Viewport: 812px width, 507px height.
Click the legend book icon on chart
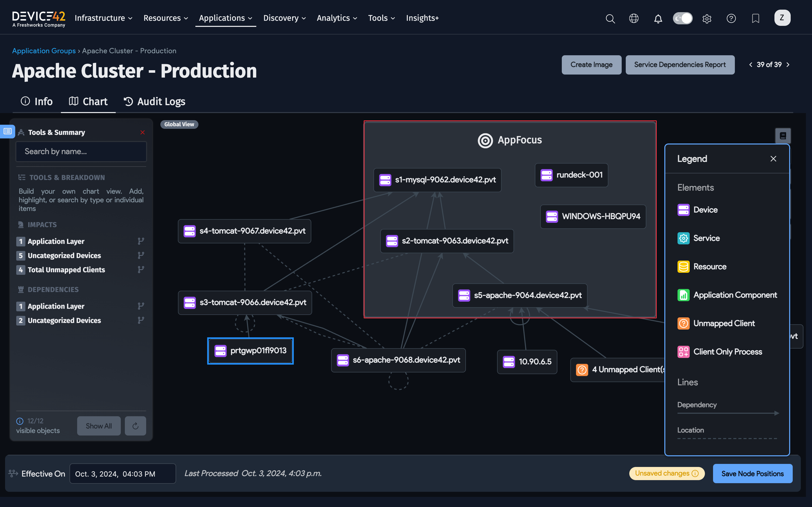pos(783,135)
